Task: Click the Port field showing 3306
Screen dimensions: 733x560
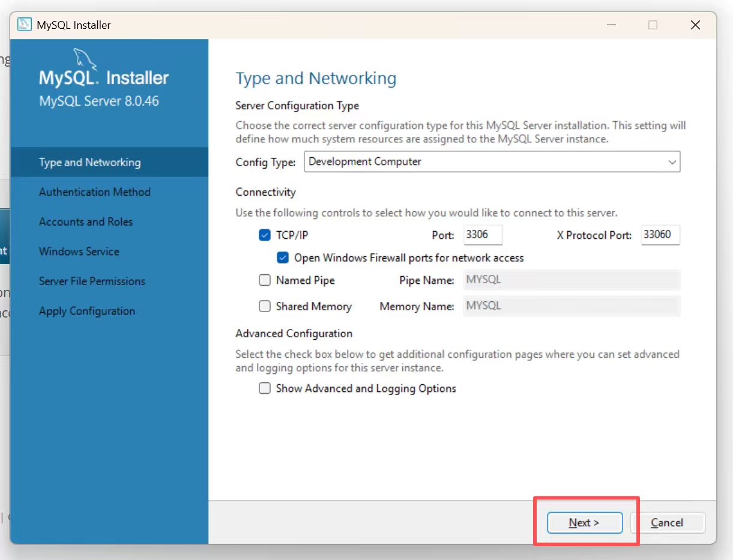Action: [x=483, y=235]
